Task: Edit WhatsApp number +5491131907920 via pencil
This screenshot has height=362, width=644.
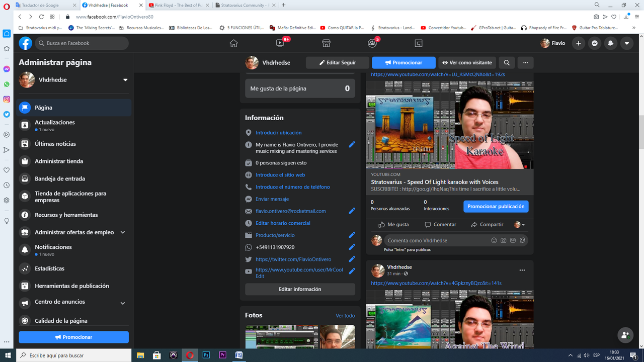Action: pyautogui.click(x=352, y=247)
